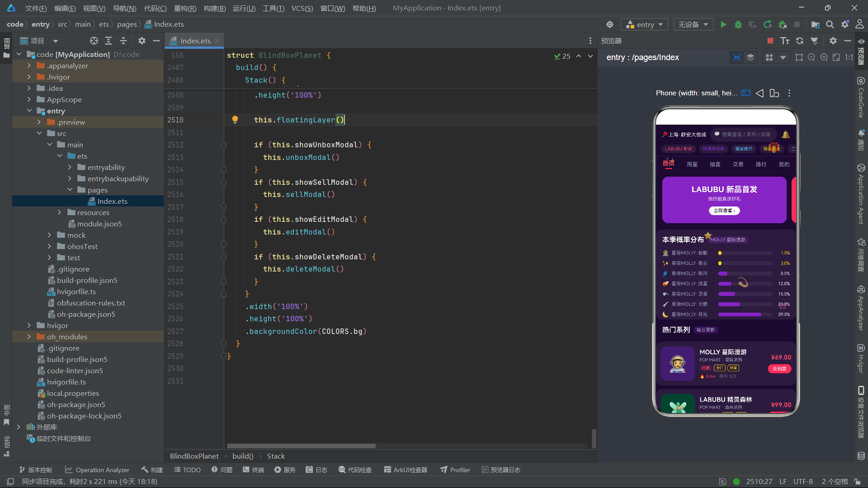868x488 pixels.
Task: Open previewer panel settings gear
Action: pos(833,41)
